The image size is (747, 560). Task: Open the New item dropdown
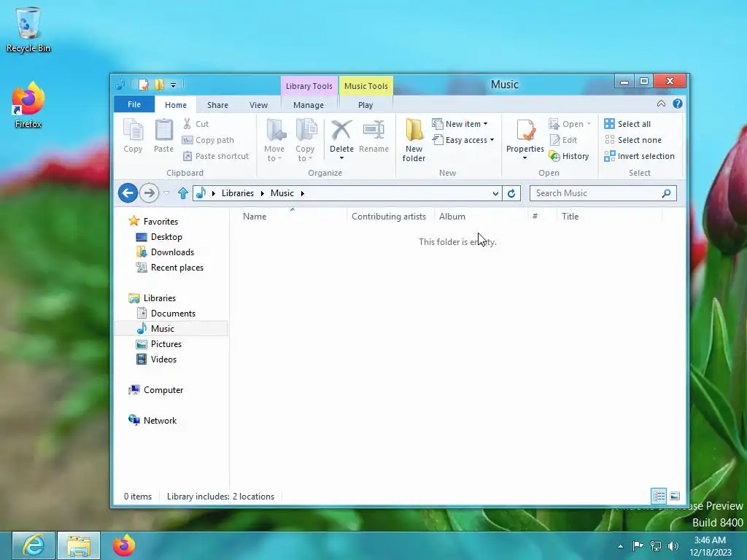(x=460, y=124)
